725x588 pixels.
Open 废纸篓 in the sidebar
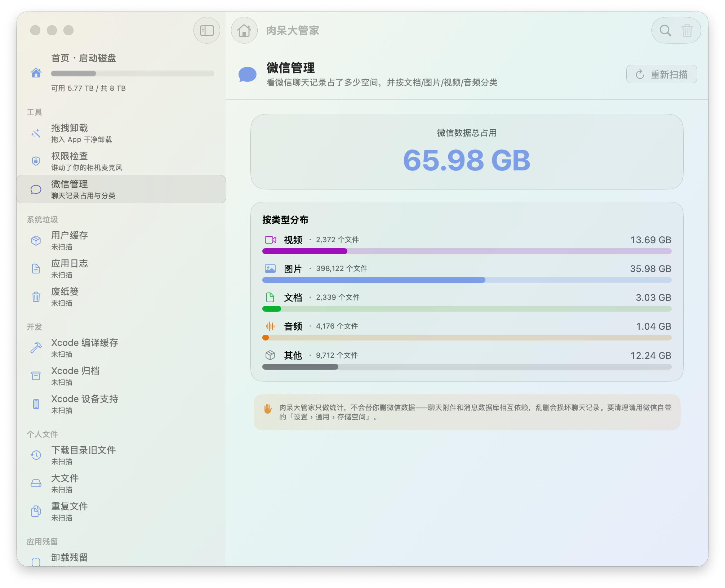[x=121, y=297]
